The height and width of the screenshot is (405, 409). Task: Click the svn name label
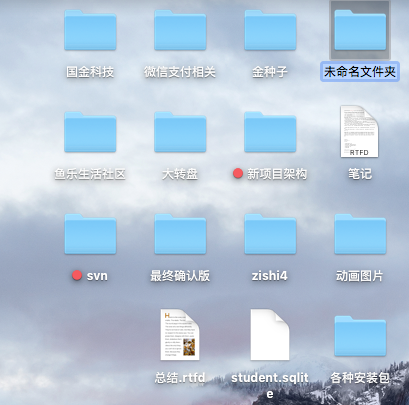click(97, 276)
